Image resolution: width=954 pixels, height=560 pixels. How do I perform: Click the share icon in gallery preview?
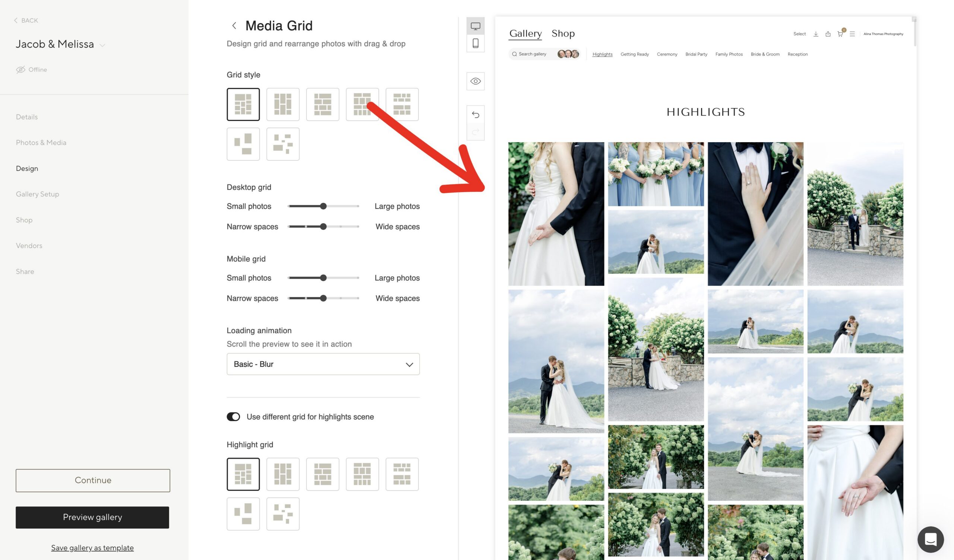pos(828,34)
